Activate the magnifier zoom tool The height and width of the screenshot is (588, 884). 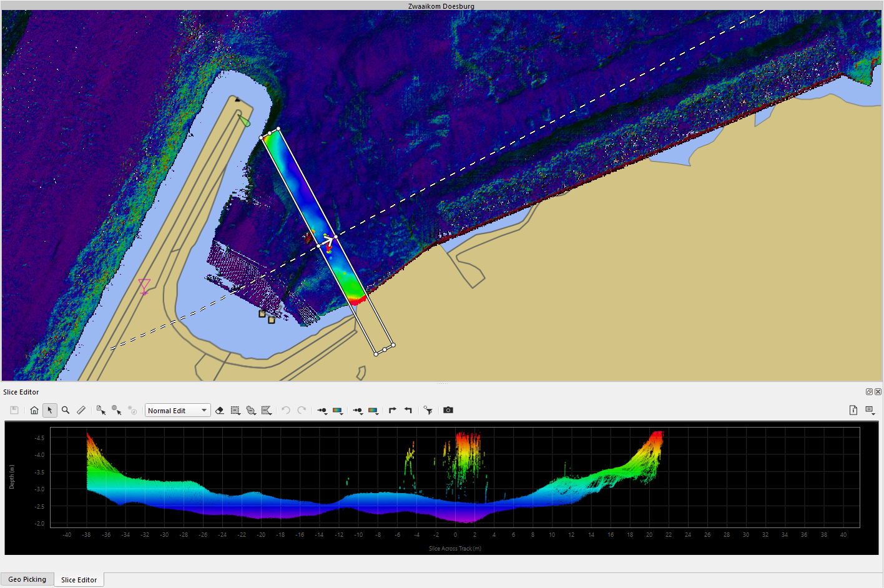pos(66,410)
